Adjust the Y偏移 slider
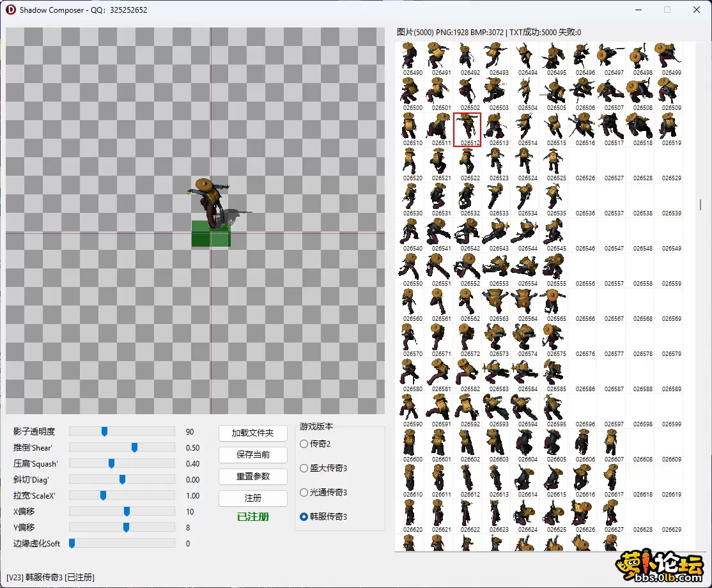 click(121, 527)
